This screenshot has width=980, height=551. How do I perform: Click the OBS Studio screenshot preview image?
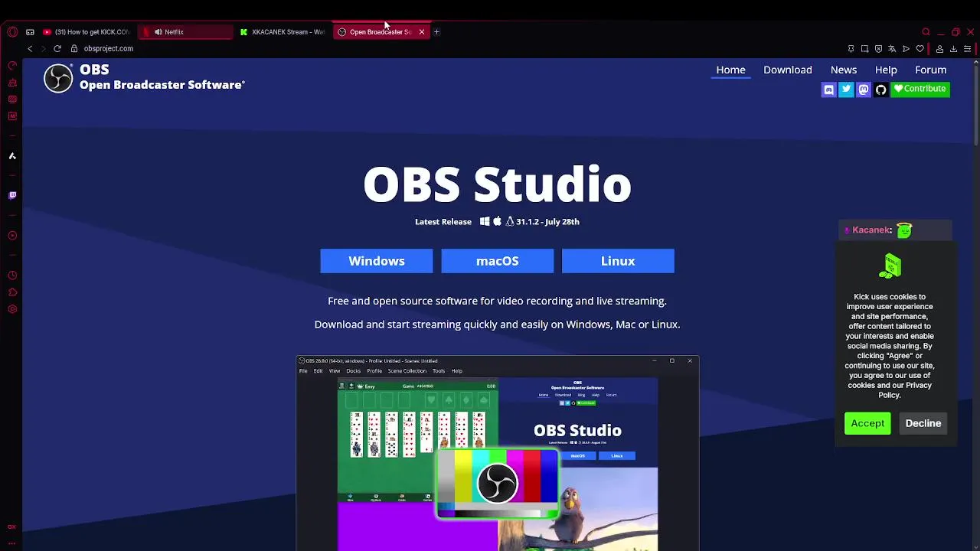point(498,453)
